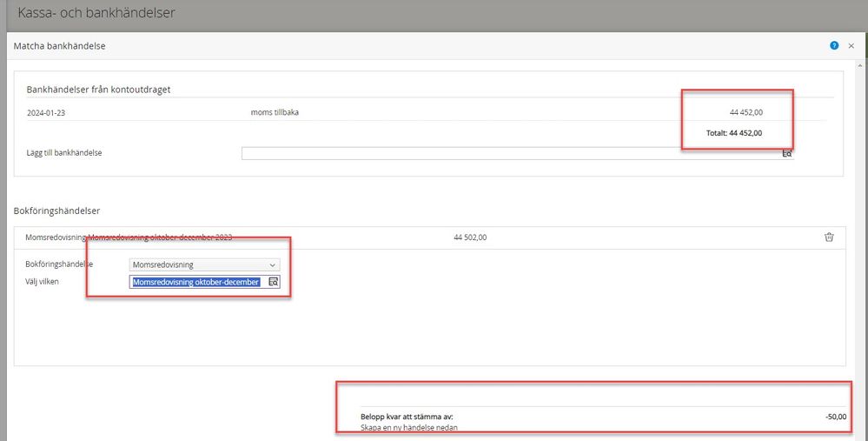Click the -50,00 remaining amount
The height and width of the screenshot is (441, 868).
(835, 417)
